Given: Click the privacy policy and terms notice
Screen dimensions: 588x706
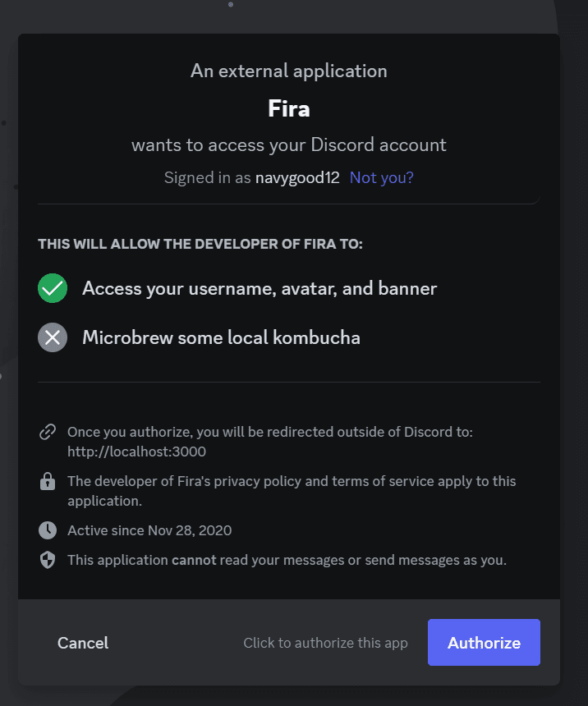Looking at the screenshot, I should point(292,490).
